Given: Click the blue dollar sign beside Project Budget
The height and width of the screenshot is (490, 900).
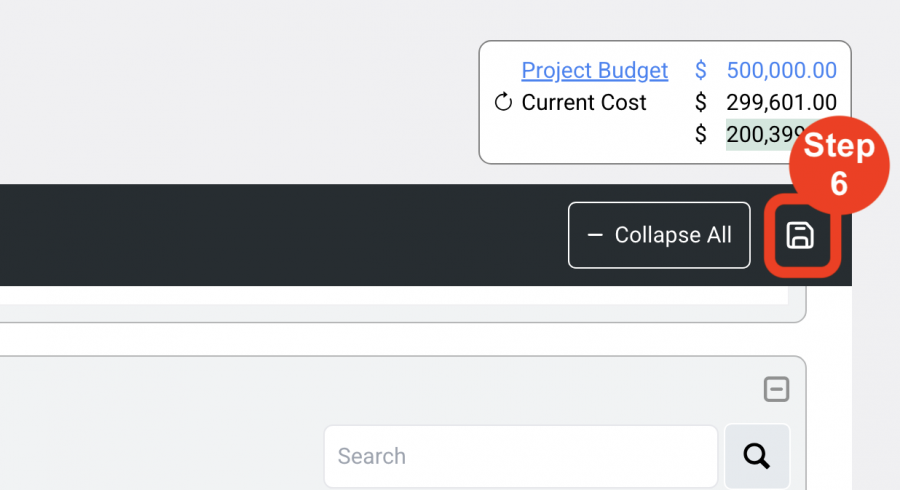Looking at the screenshot, I should 700,71.
